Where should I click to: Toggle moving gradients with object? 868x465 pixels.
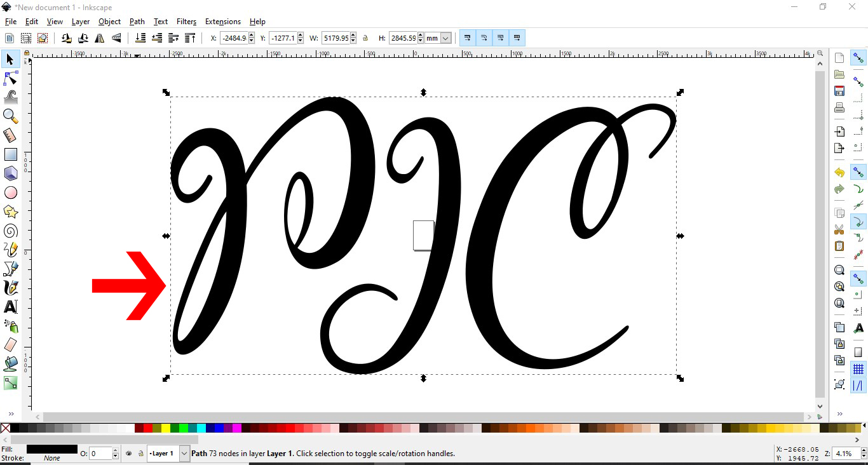(500, 38)
